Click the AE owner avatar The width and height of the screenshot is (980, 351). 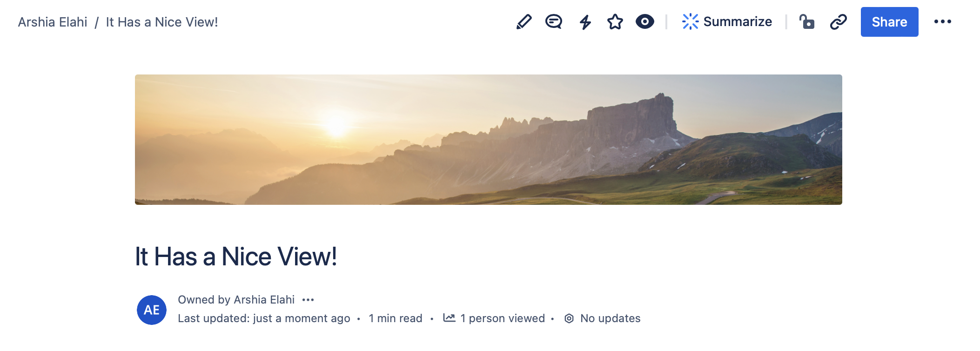tap(152, 310)
